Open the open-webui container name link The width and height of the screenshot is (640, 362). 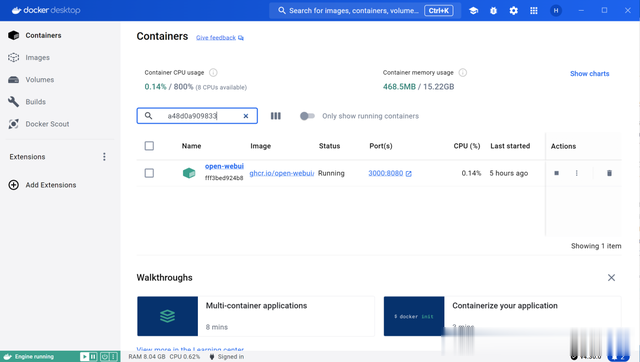tap(224, 166)
